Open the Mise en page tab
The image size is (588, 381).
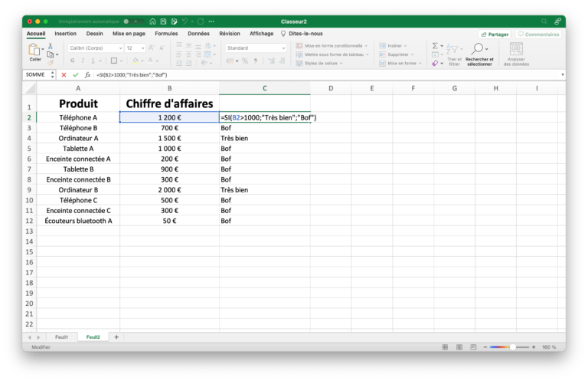coord(129,34)
